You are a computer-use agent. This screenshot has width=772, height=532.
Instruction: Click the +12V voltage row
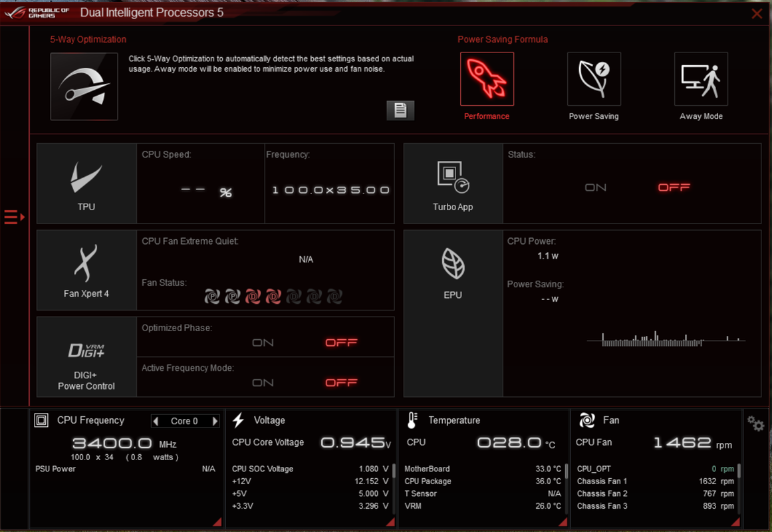310,481
